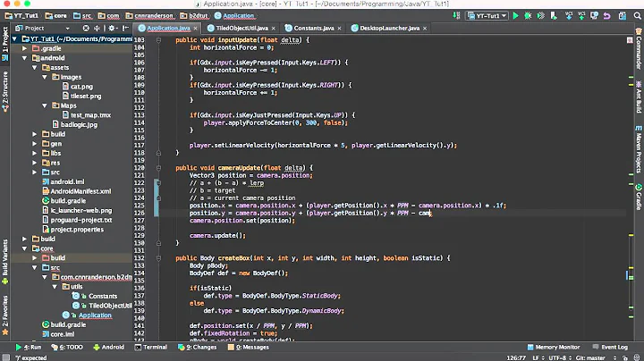This screenshot has height=361, width=644.
Task: Open the project structure icon
Action: click(x=623, y=15)
